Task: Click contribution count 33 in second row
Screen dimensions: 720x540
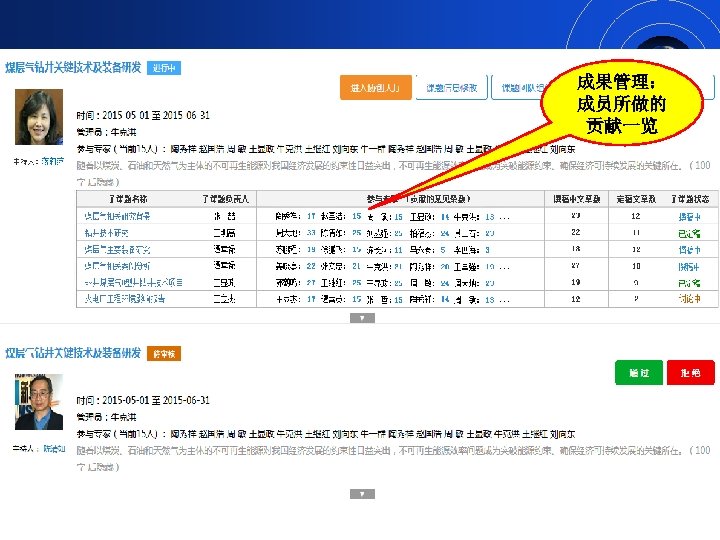Action: pyautogui.click(x=311, y=233)
